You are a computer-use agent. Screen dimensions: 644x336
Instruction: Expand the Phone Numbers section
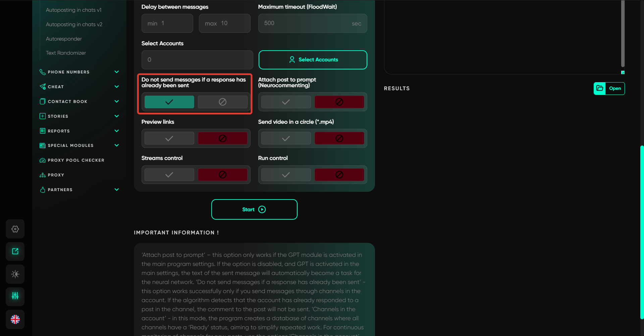(117, 72)
